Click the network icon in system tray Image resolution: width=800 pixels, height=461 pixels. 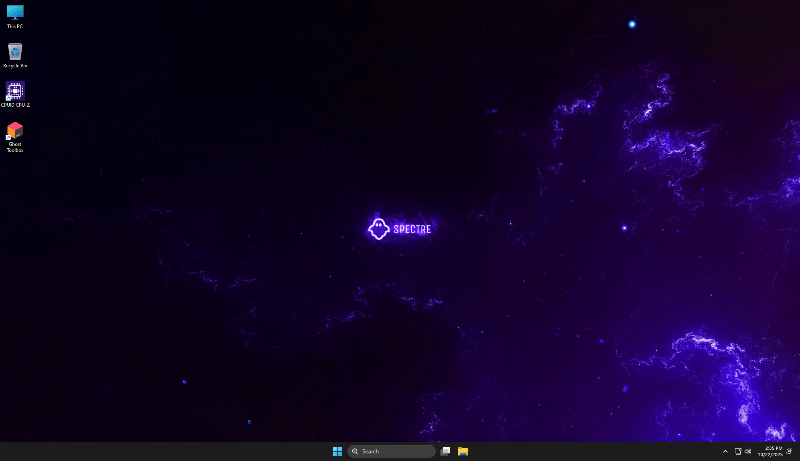738,451
